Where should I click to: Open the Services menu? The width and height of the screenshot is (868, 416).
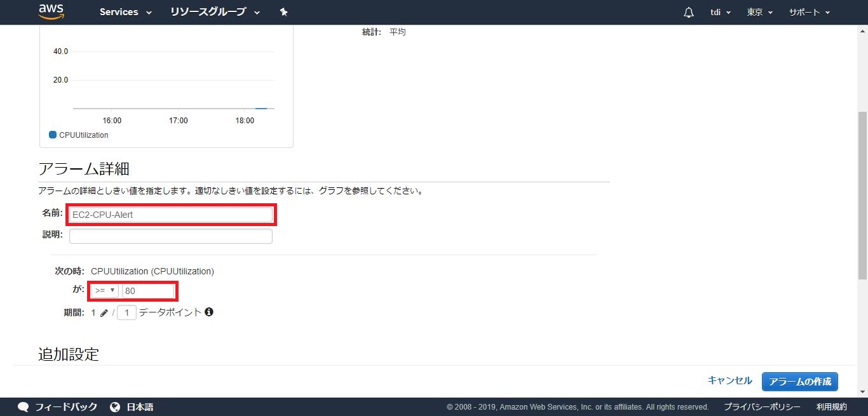[125, 12]
